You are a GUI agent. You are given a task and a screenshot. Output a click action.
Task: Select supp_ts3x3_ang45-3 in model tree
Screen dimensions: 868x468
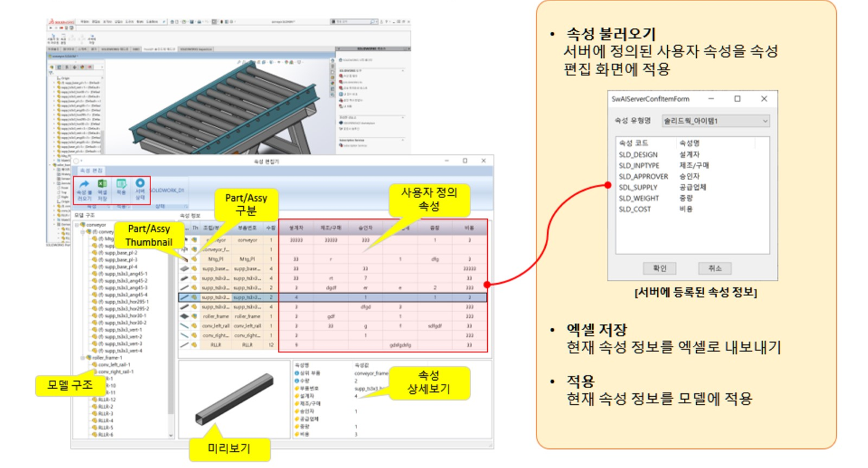(x=119, y=288)
